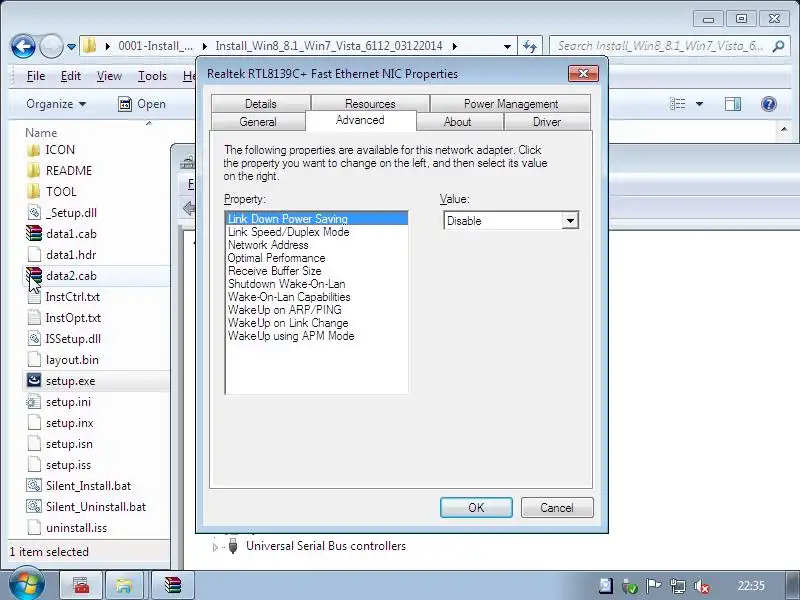Viewport: 800px width, 600px height.
Task: Switch to the Details tab
Action: pos(261,104)
